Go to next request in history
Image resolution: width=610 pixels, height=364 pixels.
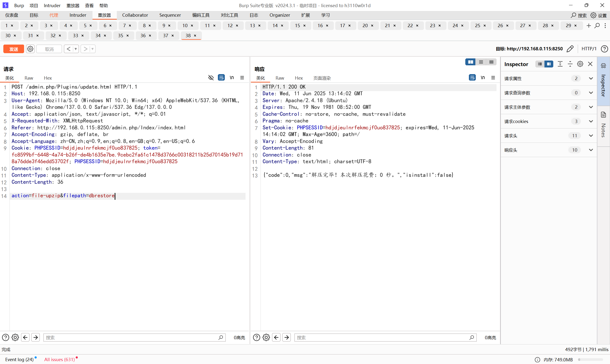point(85,49)
